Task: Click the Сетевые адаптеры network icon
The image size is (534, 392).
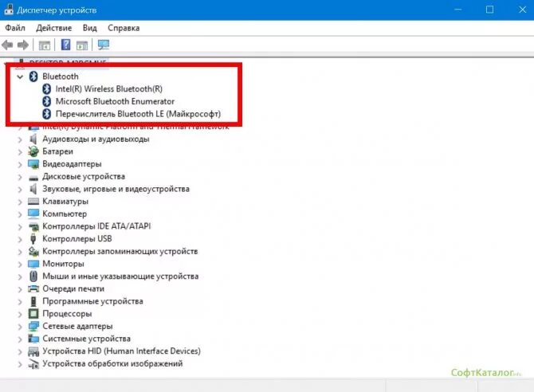Action: point(33,327)
